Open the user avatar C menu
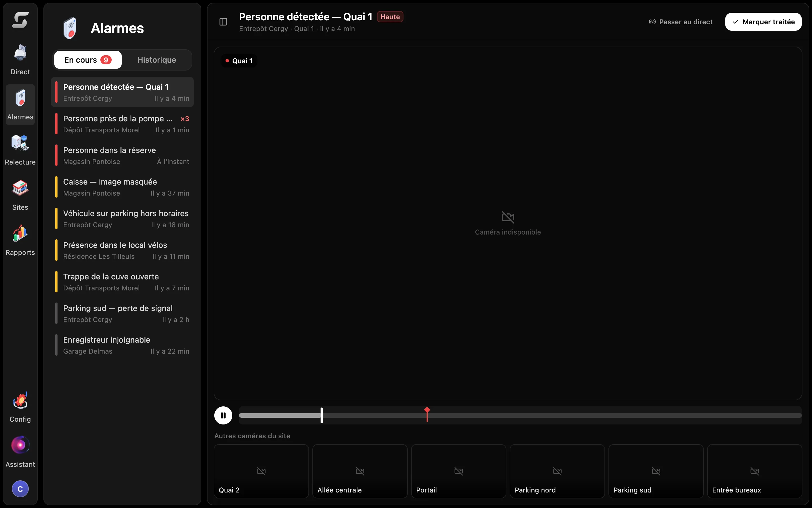The image size is (812, 508). (x=20, y=489)
